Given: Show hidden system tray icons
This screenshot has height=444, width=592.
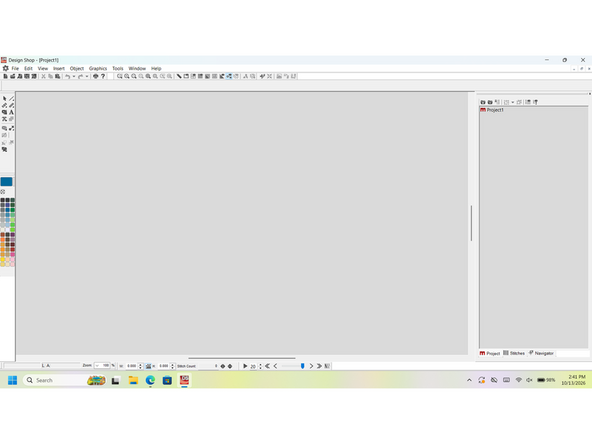Looking at the screenshot, I should tap(469, 380).
